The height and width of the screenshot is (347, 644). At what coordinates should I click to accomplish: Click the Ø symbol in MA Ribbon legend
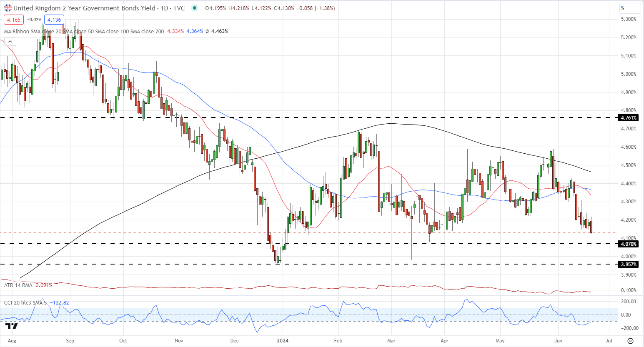click(207, 31)
